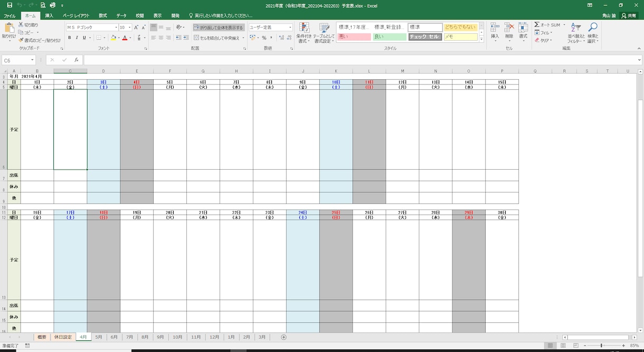This screenshot has height=352, width=644.
Task: Open conditional formatting (条件付き書式)
Action: (304, 33)
